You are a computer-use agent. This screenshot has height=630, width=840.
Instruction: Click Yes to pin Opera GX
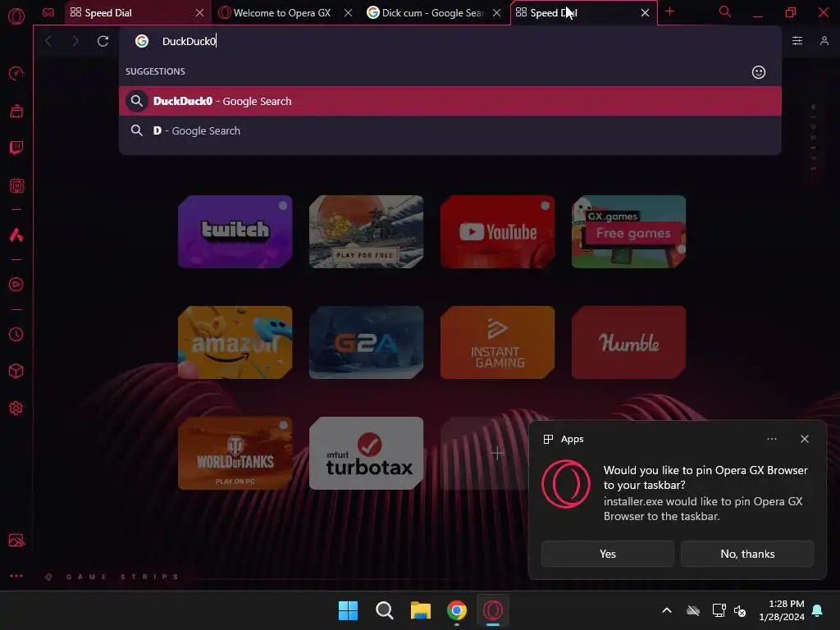pyautogui.click(x=608, y=554)
